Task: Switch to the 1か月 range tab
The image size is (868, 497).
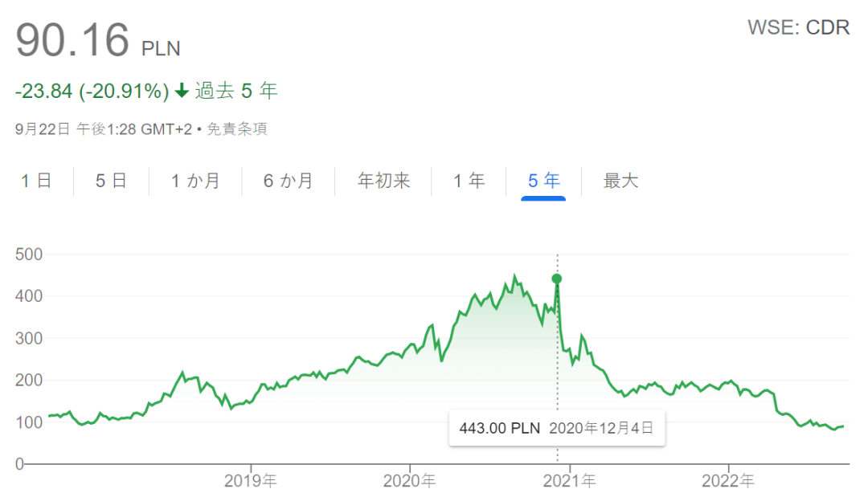Action: tap(195, 181)
